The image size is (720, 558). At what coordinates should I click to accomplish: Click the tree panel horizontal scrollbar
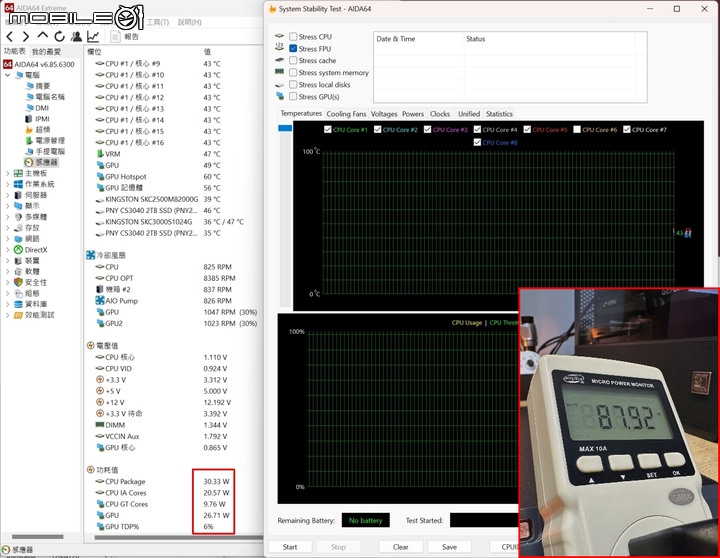(38, 536)
